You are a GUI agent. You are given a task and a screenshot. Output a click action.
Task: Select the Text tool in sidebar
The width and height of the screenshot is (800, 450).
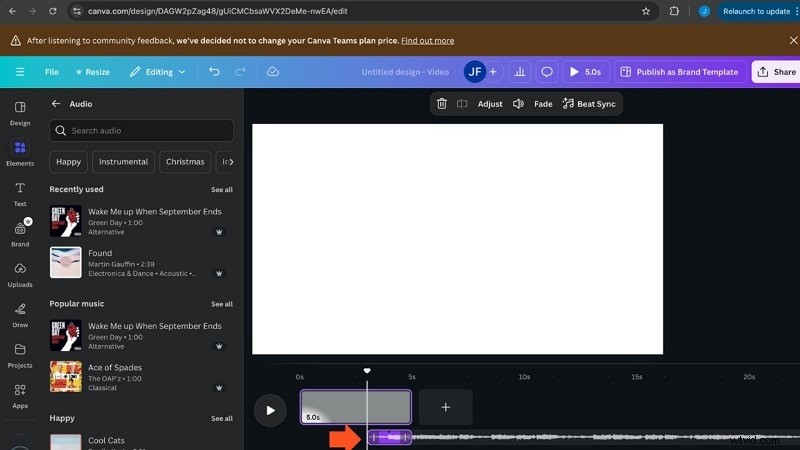point(20,193)
